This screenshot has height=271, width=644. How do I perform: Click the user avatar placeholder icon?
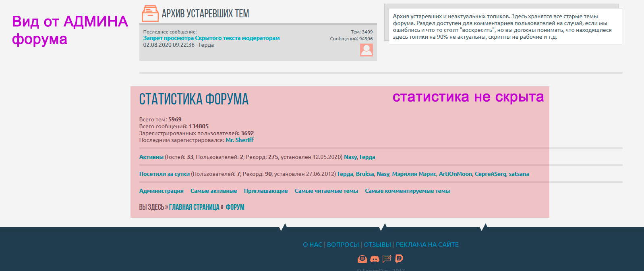pyautogui.click(x=366, y=50)
